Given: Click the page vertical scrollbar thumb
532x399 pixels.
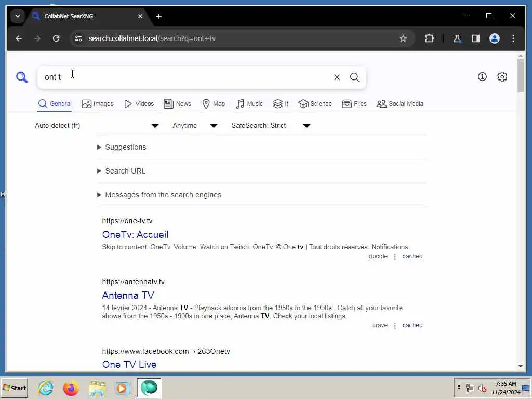Looking at the screenshot, I should coord(521,75).
